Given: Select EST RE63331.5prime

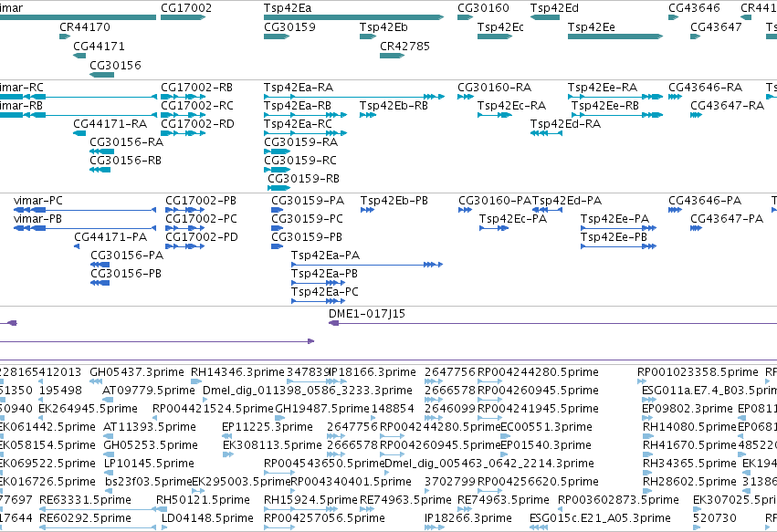Looking at the screenshot, I should click(85, 500).
